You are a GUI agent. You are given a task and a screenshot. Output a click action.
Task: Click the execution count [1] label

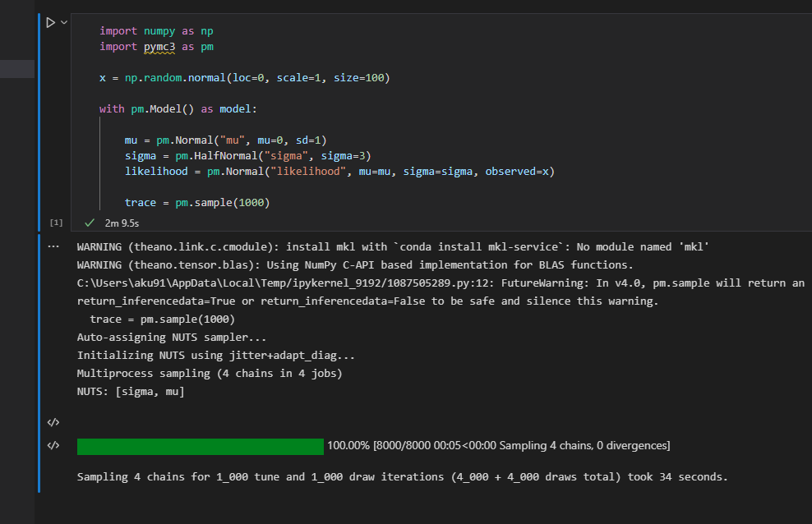point(56,223)
